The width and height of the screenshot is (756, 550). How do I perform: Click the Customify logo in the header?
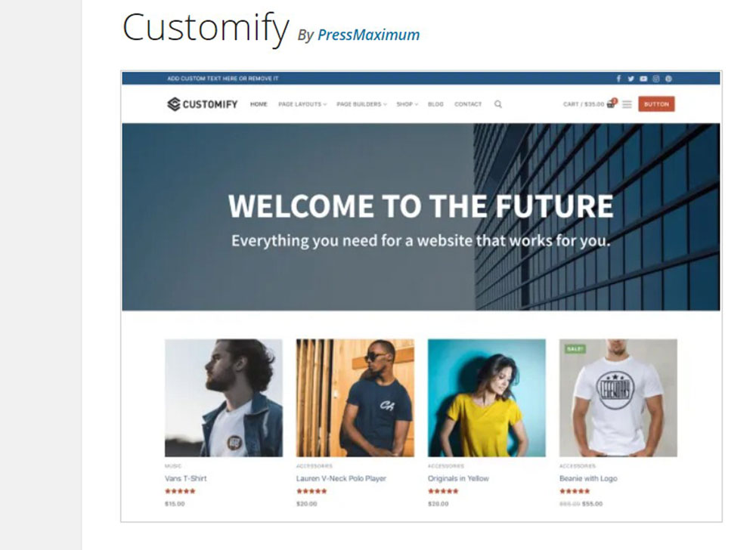pos(202,104)
